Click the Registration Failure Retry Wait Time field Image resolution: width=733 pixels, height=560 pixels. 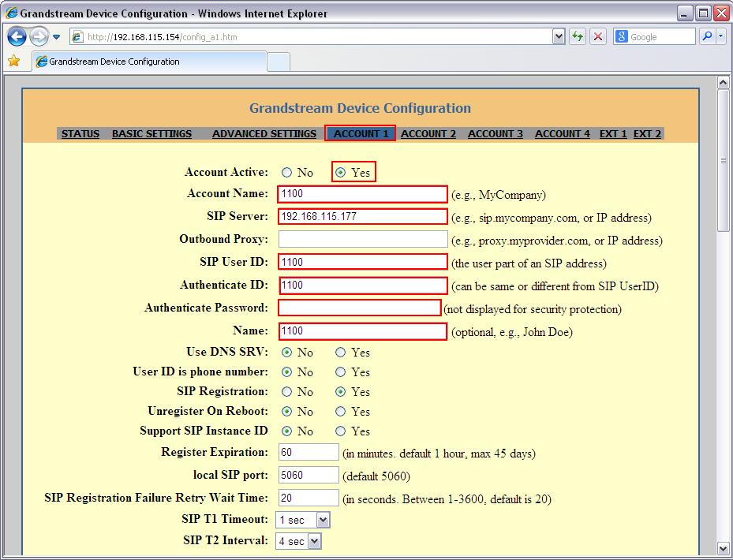[x=309, y=498]
